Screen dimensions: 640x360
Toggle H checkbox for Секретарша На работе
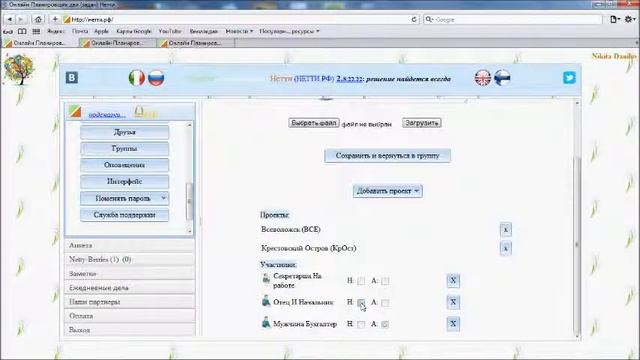click(361, 281)
